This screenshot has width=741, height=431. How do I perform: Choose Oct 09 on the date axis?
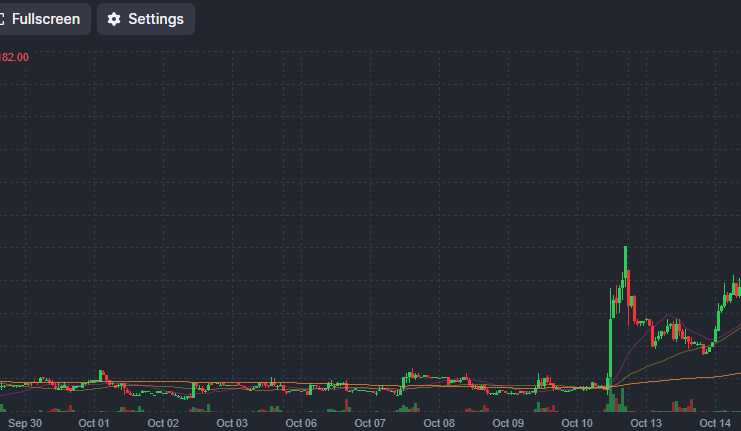pyautogui.click(x=508, y=423)
